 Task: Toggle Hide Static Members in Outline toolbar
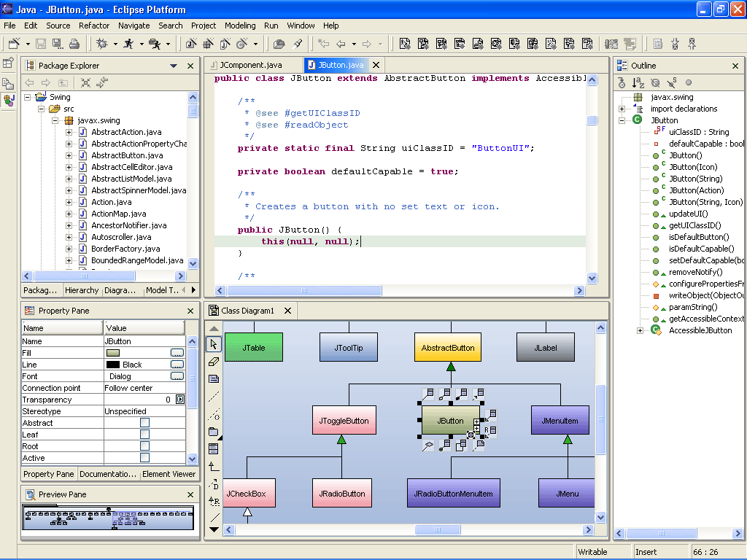672,83
